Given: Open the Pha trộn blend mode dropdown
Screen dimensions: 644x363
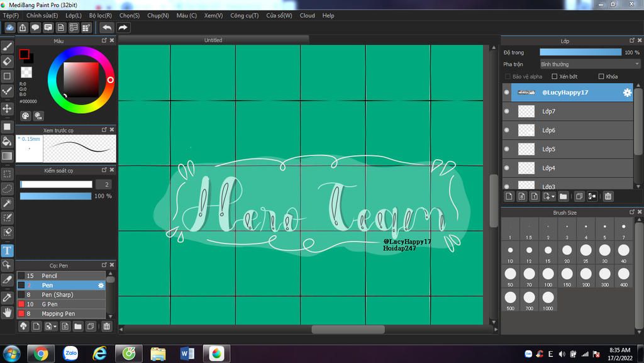Looking at the screenshot, I should point(590,64).
